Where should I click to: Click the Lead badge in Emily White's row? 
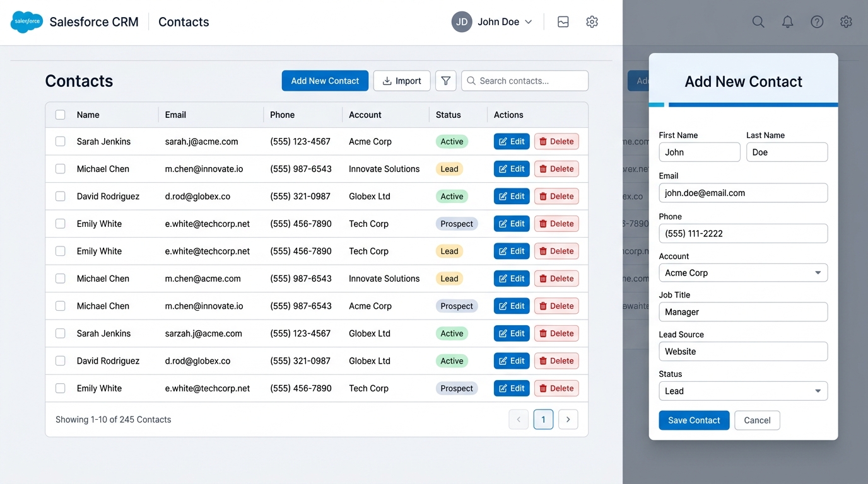click(449, 251)
